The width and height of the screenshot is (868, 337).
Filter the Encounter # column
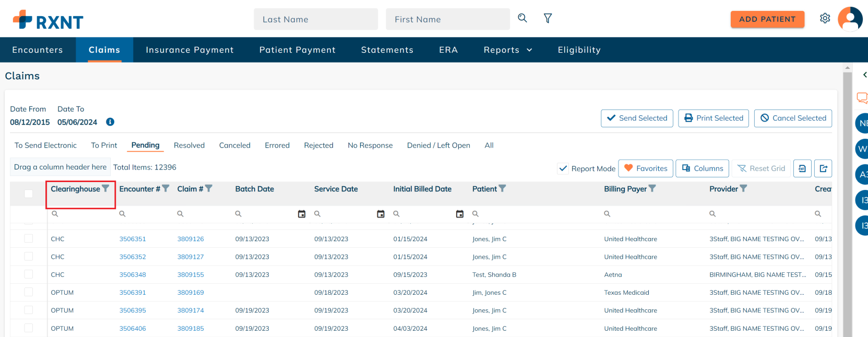[165, 188]
